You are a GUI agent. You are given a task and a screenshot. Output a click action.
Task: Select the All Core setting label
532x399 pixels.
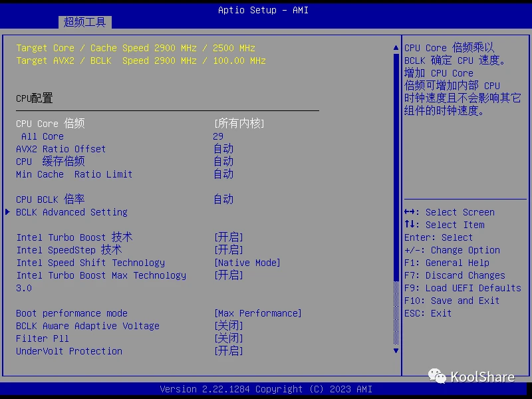(43, 136)
